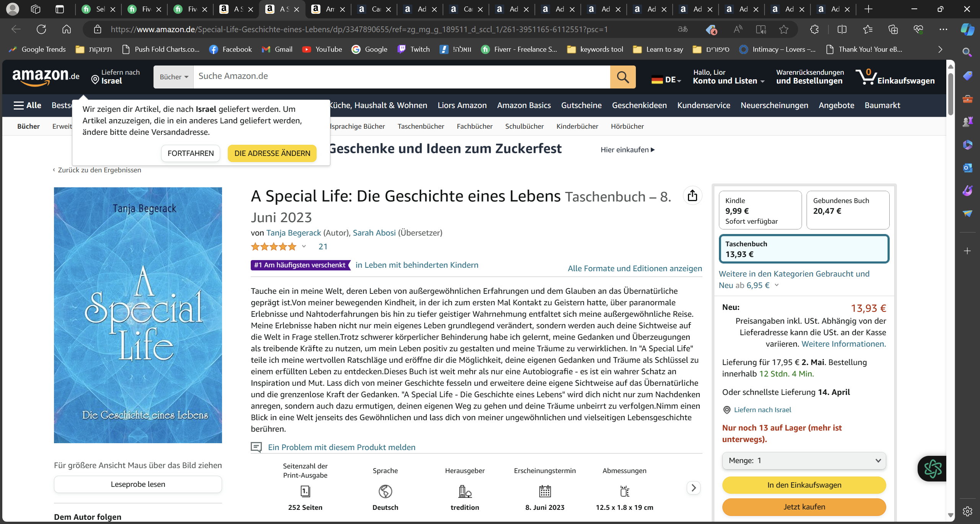Open the Menge quantity dropdown
The image size is (980, 524).
[x=804, y=460]
